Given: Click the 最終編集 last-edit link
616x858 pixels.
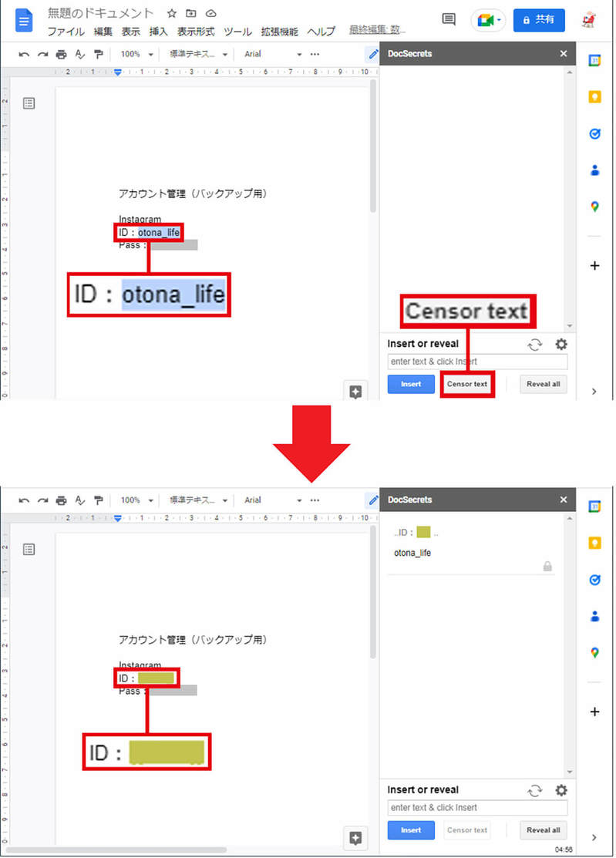Looking at the screenshot, I should click(376, 29).
